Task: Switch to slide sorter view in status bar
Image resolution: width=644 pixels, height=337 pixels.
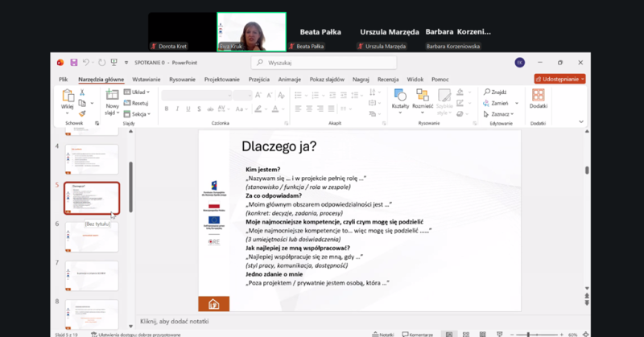Action: pyautogui.click(x=464, y=334)
